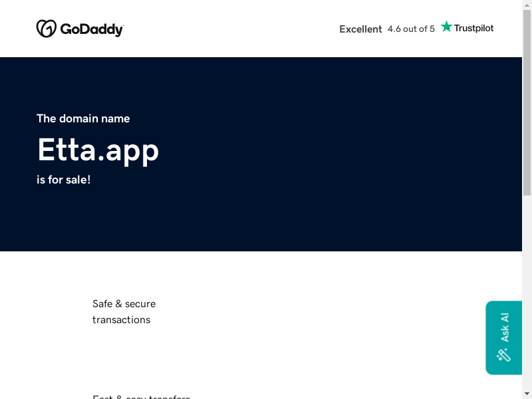This screenshot has height=399, width=532.
Task: Click 'Safe & secure transactions' text
Action: point(124,312)
